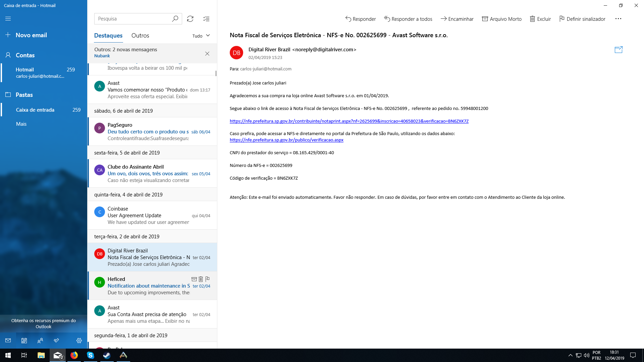Open the publico/verificacao.aspx link

pyautogui.click(x=286, y=140)
